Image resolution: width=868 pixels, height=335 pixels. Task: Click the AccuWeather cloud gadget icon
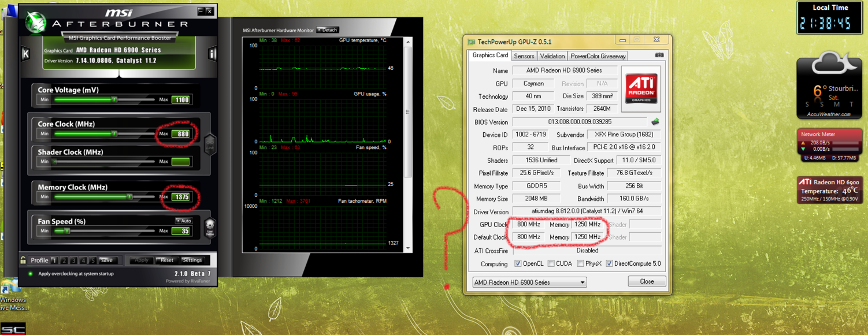[x=828, y=65]
